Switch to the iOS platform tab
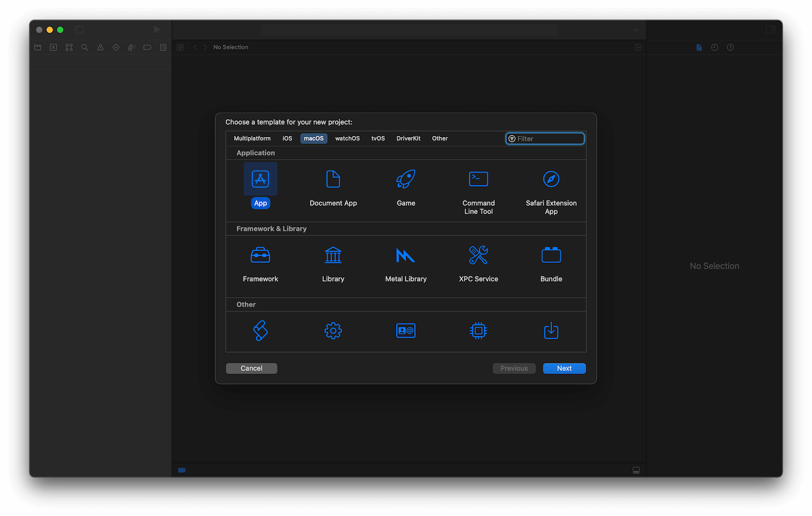 click(x=287, y=138)
